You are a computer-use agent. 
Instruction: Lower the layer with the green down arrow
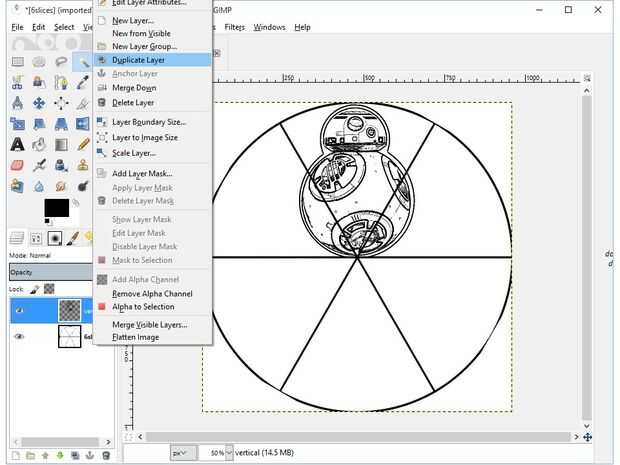click(x=60, y=456)
